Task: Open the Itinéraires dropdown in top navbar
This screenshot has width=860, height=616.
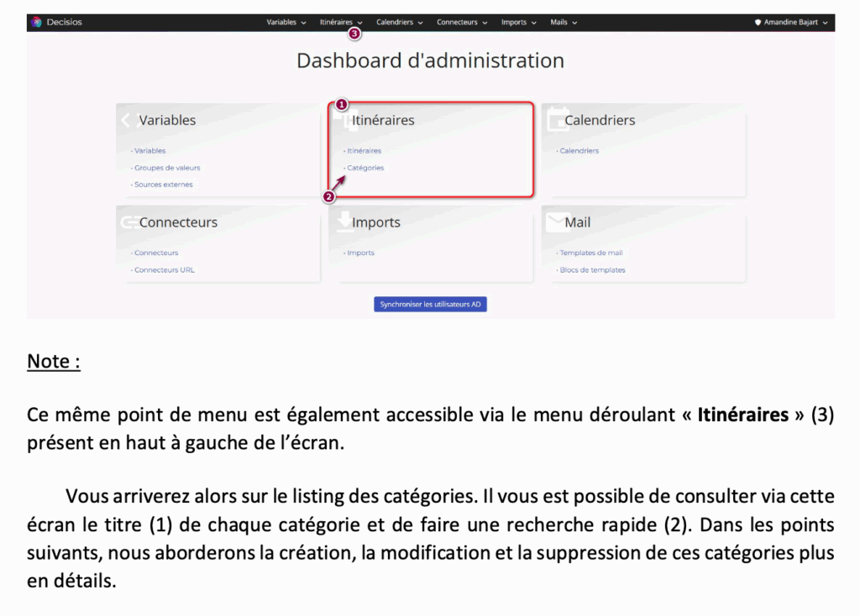Action: click(341, 23)
